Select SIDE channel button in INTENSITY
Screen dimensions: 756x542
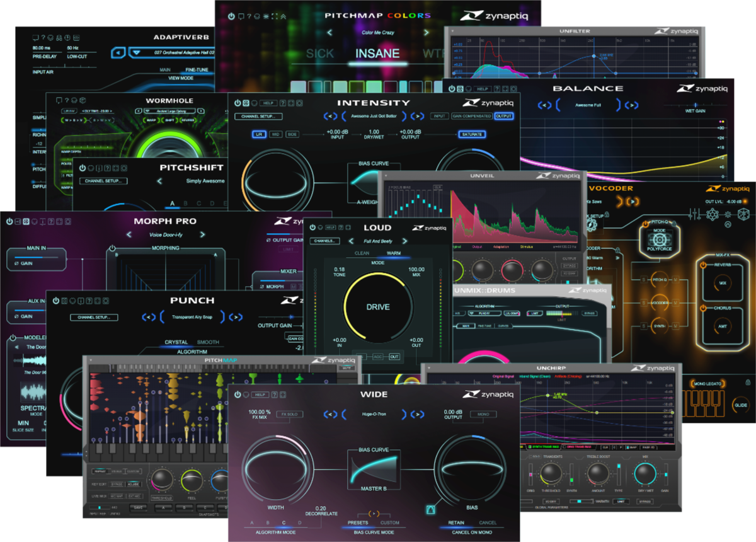click(x=293, y=134)
